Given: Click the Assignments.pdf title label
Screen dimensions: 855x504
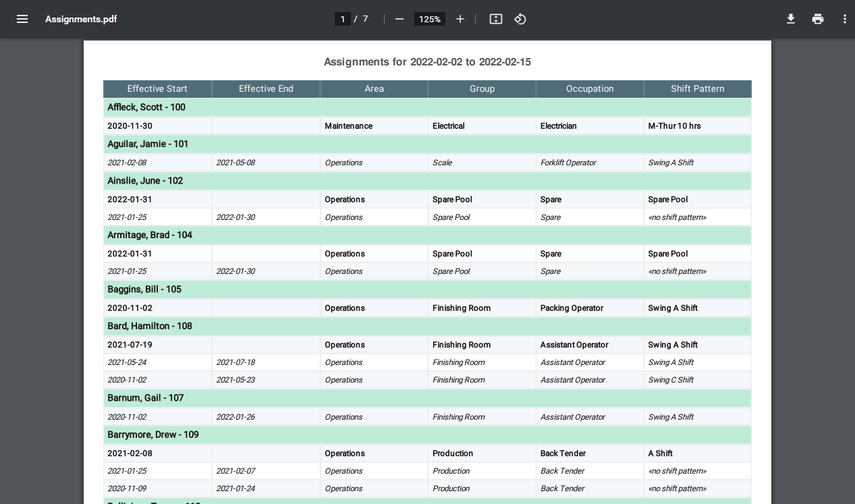Looking at the screenshot, I should (80, 19).
